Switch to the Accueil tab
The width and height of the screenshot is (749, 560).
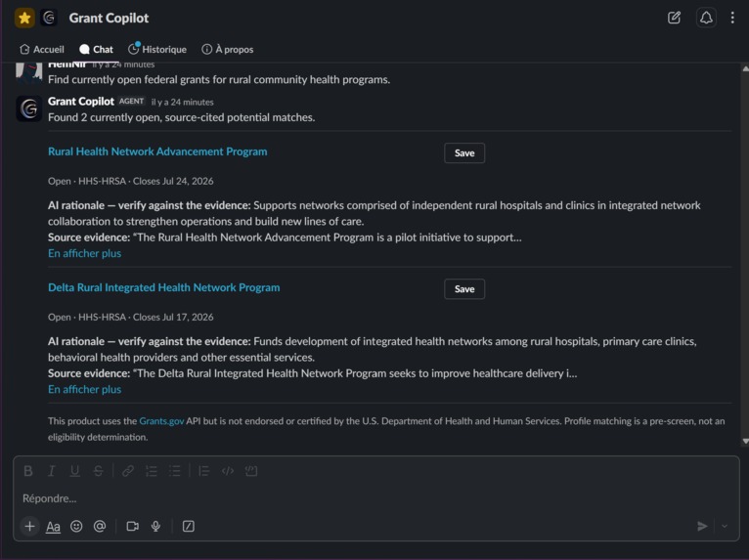42,49
